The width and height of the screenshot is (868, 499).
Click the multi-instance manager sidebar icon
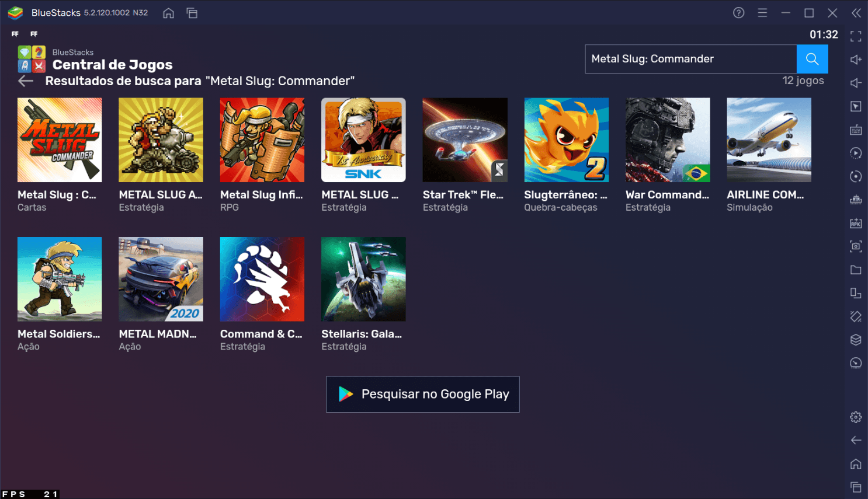[856, 293]
